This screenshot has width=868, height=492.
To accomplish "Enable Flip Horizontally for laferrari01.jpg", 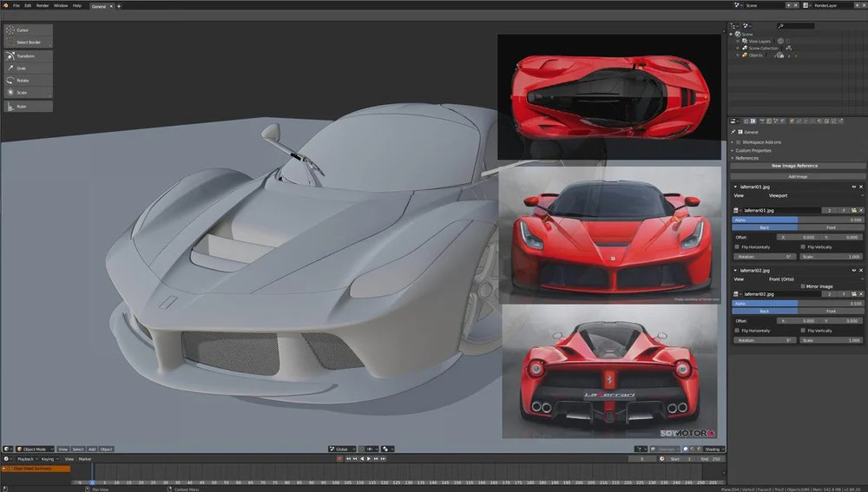I will click(x=735, y=246).
